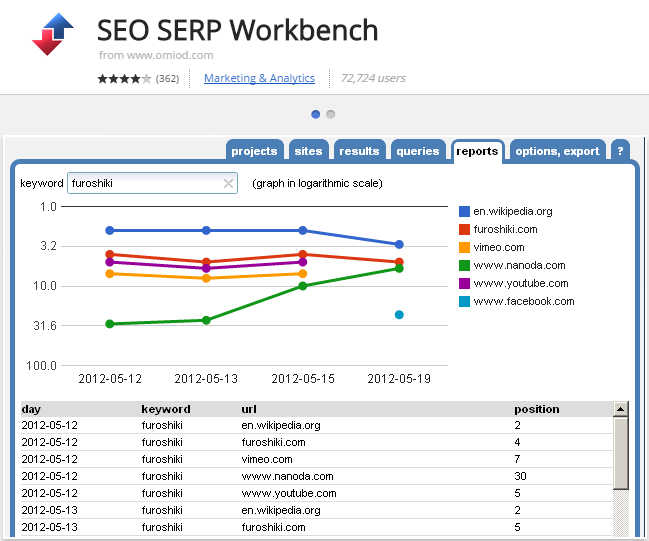Viewport: 649px width, 541px height.
Task: Click the purple www.youtube.com legend swatch
Action: coord(464,284)
